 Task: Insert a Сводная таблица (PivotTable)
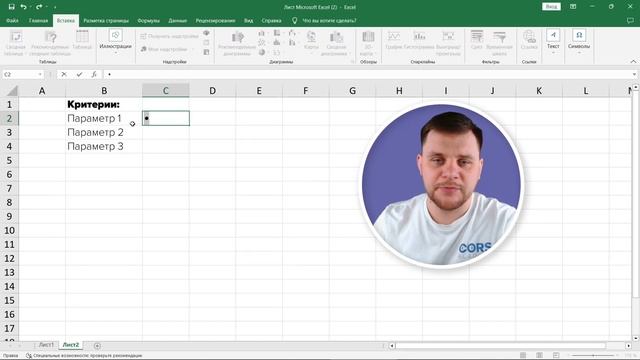pos(15,43)
